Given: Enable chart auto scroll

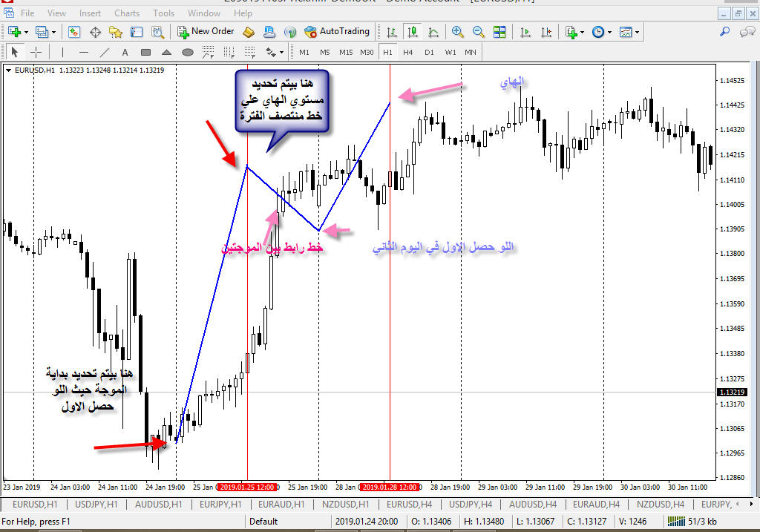Looking at the screenshot, I should (525, 32).
